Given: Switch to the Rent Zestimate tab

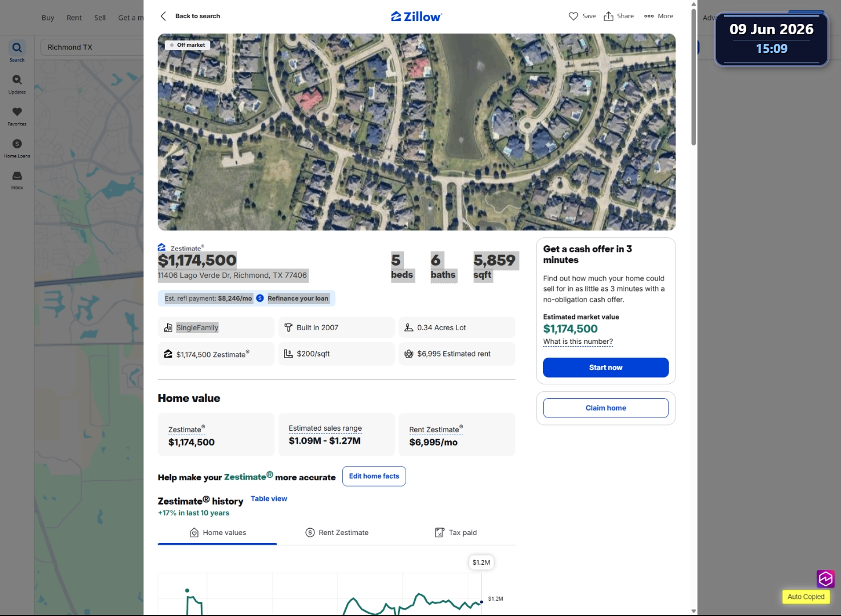Looking at the screenshot, I should pos(337,533).
